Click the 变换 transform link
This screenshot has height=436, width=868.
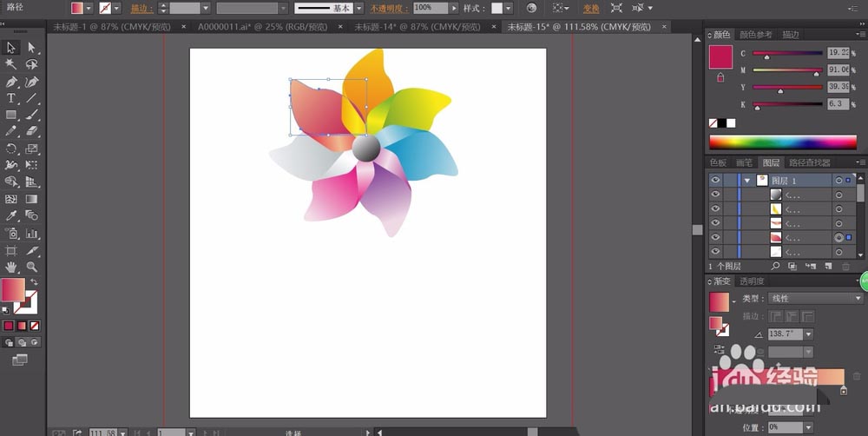tap(591, 9)
